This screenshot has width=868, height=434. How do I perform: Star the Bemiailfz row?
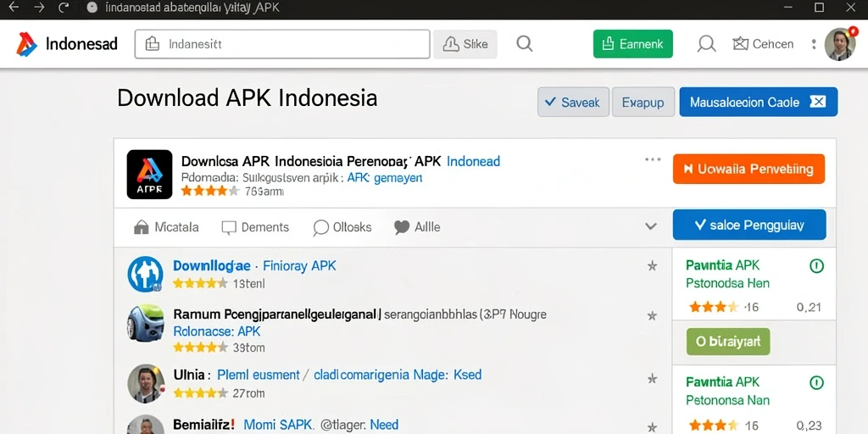pyautogui.click(x=652, y=427)
